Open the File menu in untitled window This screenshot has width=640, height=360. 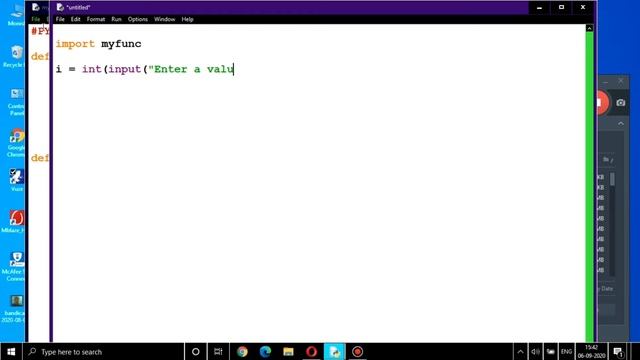pyautogui.click(x=60, y=19)
